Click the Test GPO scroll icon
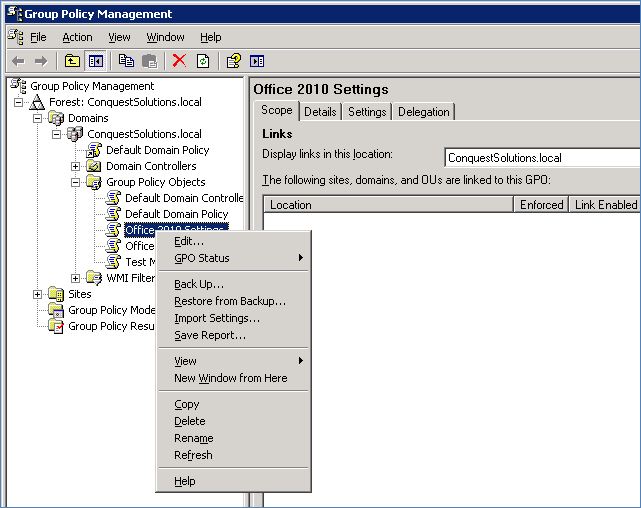This screenshot has width=641, height=508. (113, 262)
